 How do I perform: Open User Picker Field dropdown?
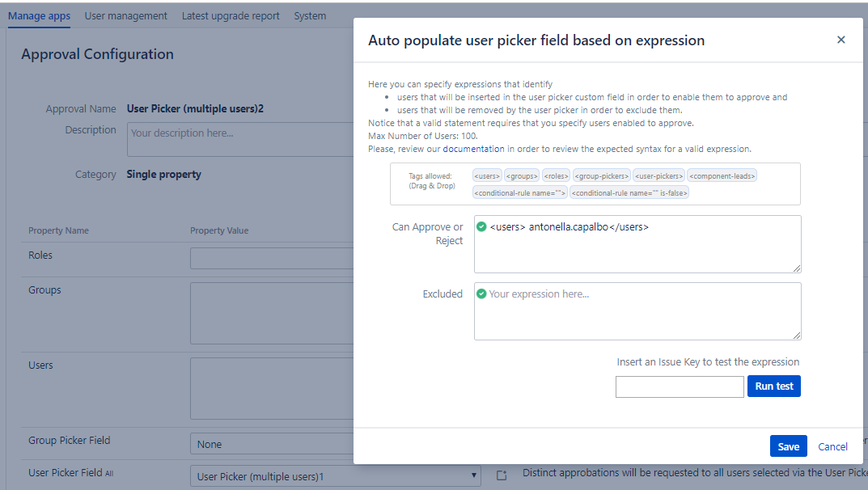[x=335, y=476]
